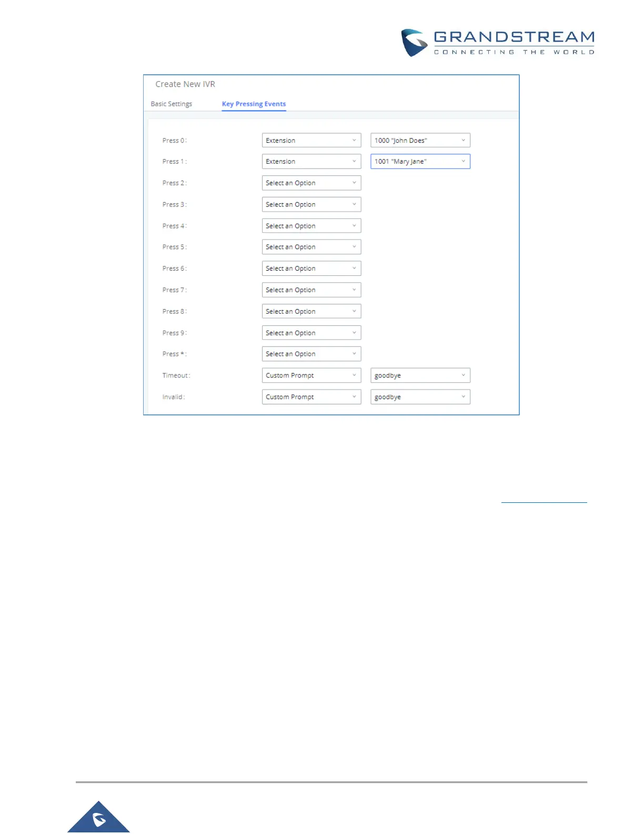Screen dimensions: 644x834
Task: Click the Grandstream logo in the header
Action: tap(498, 43)
